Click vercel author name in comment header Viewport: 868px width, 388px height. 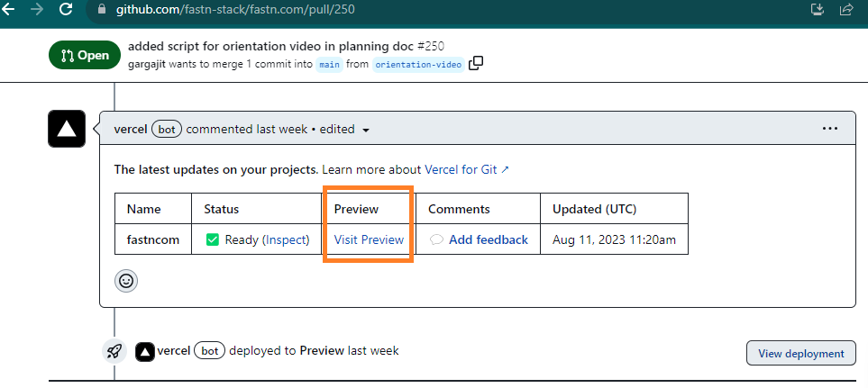click(x=131, y=130)
